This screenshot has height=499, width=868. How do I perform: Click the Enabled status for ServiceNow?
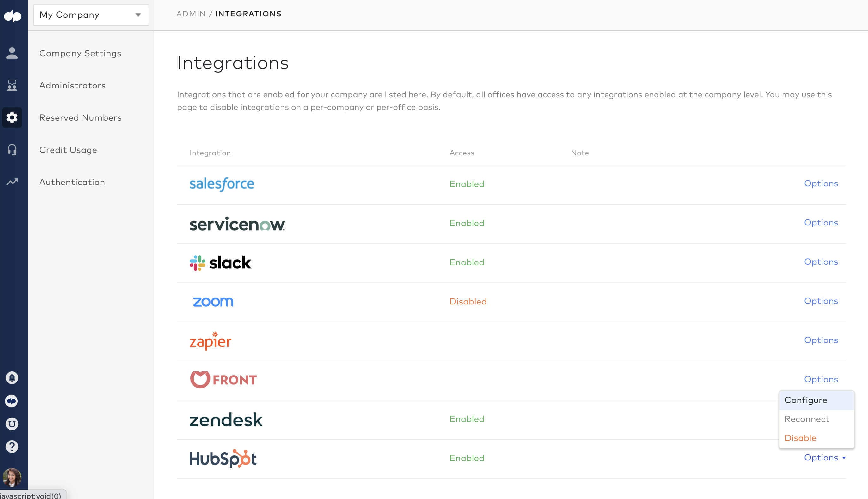(467, 223)
